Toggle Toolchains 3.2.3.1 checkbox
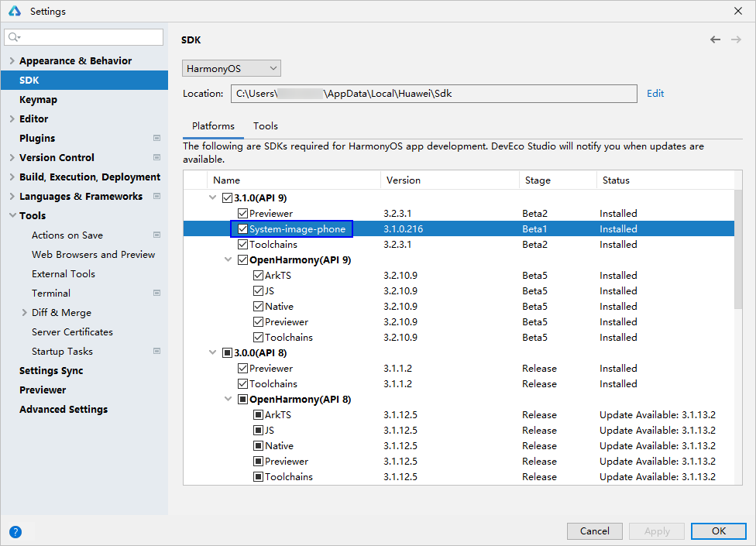Viewport: 756px width, 546px height. tap(243, 244)
